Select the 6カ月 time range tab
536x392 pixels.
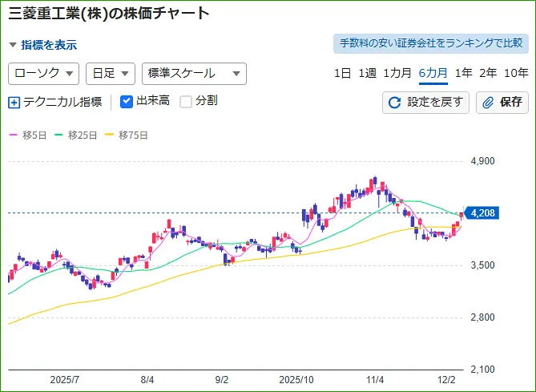(x=433, y=73)
